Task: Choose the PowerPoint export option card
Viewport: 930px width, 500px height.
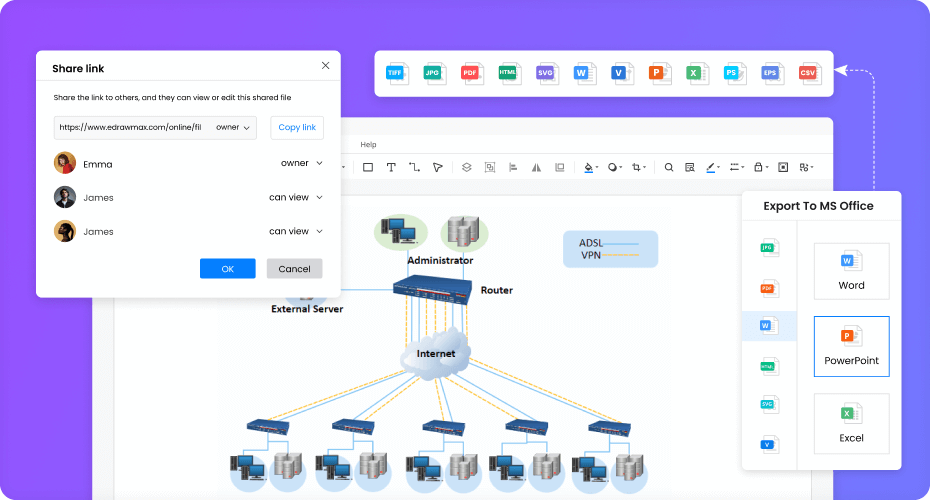Action: [x=851, y=346]
